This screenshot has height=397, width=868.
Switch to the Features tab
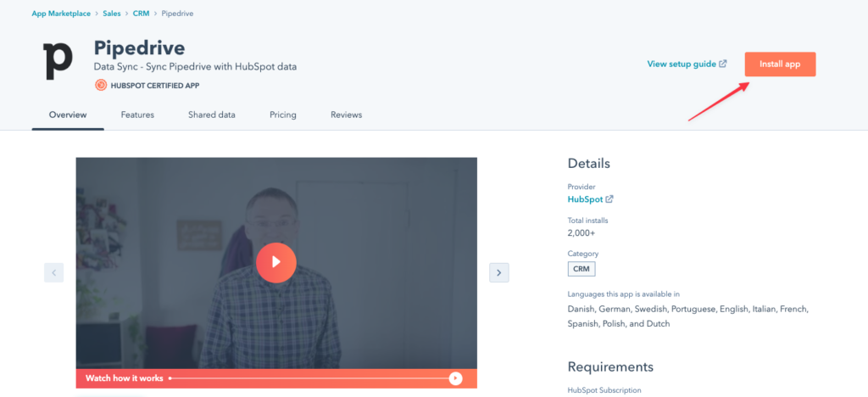pos(137,115)
